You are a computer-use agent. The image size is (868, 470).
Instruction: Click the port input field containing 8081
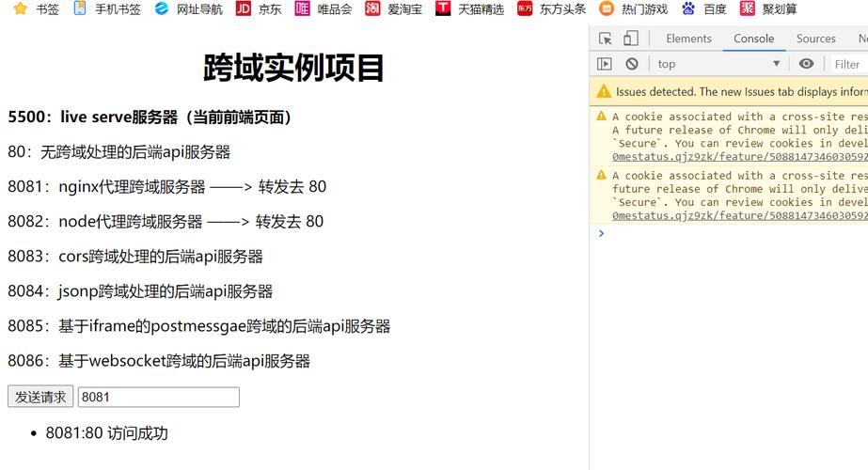pos(159,397)
